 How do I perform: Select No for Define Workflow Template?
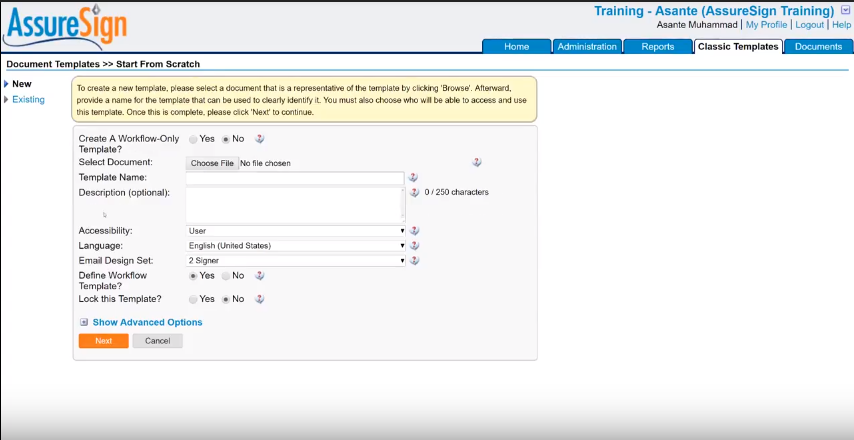(x=225, y=275)
